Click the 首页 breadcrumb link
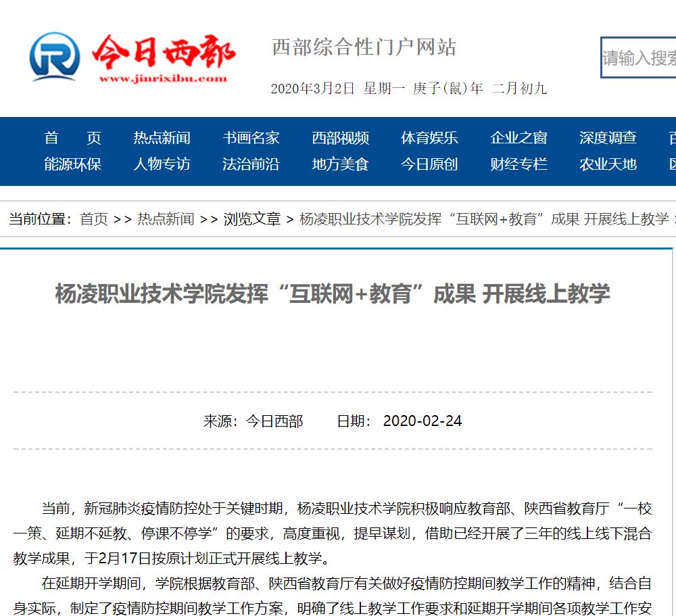 pyautogui.click(x=94, y=219)
